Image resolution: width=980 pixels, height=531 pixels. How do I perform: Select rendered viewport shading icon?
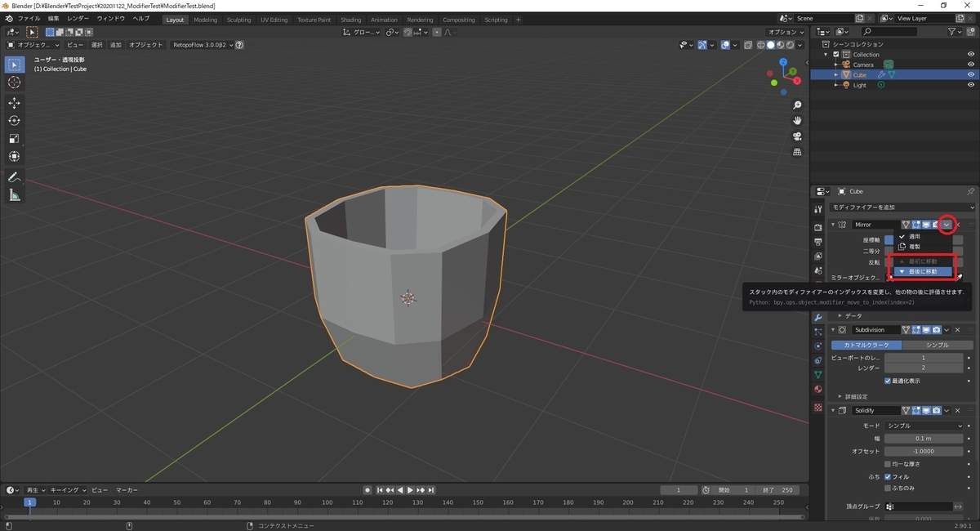coord(790,45)
